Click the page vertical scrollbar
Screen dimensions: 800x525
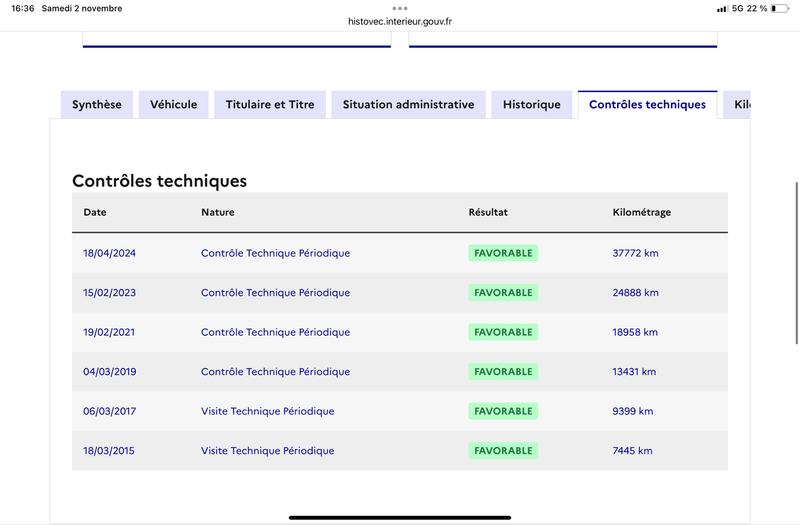(x=796, y=263)
